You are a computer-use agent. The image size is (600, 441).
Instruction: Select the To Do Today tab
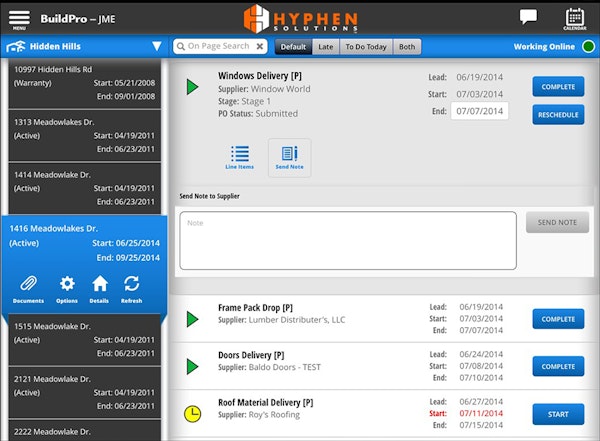tap(366, 46)
